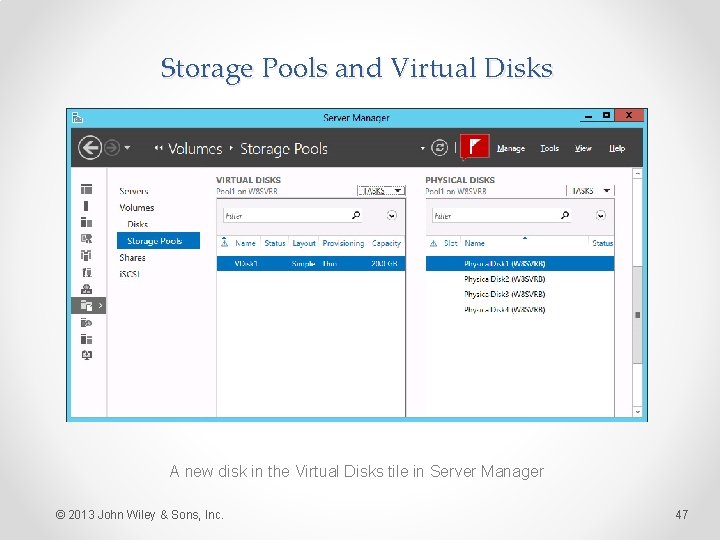Click the sixth sidebar role icon
This screenshot has width=720, height=540.
[86, 272]
